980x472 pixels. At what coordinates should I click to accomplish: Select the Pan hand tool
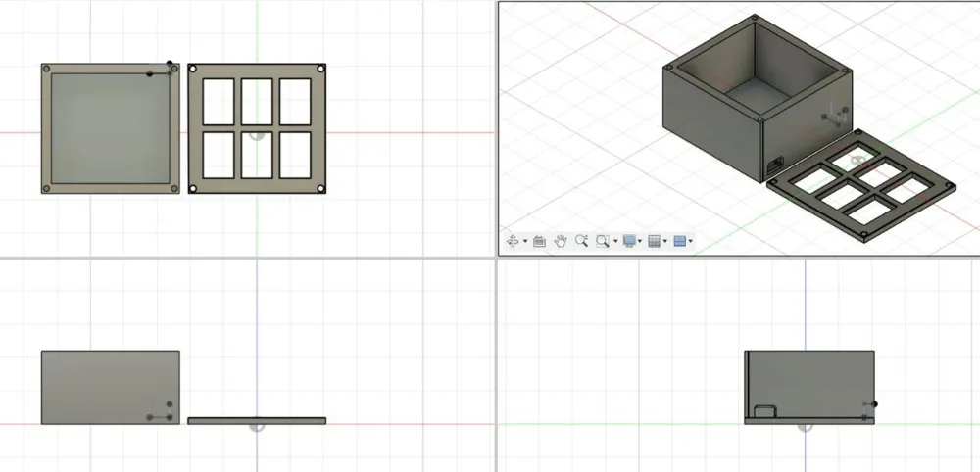[561, 241]
